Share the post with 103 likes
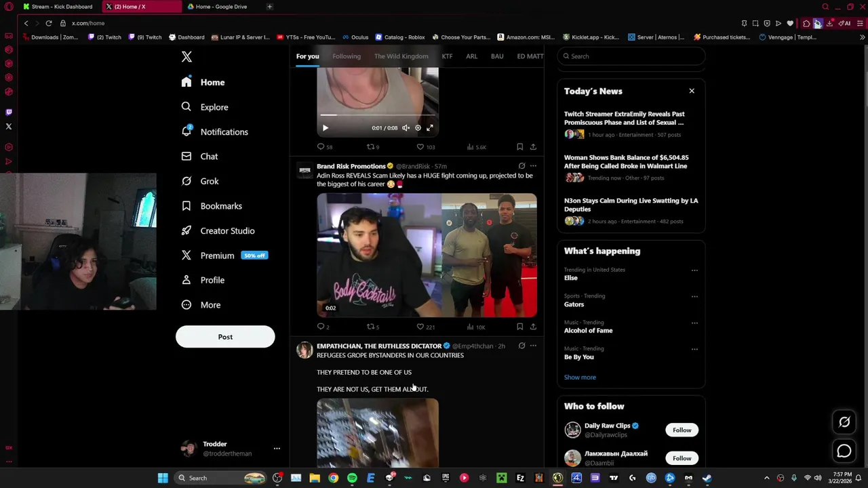The height and width of the screenshot is (488, 868). [533, 146]
